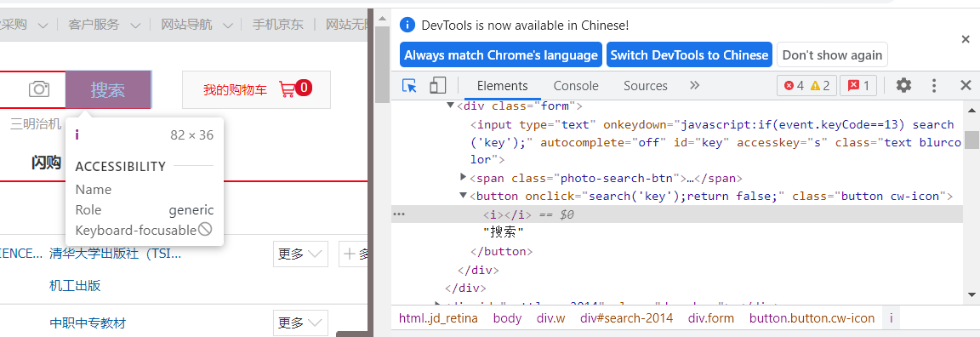Image resolution: width=980 pixels, height=337 pixels.
Task: Click html..jd_retina in the breadcrumb
Action: (x=438, y=318)
